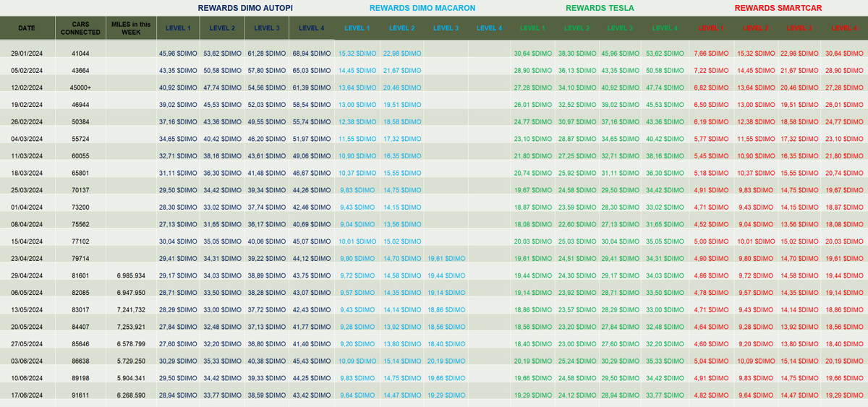The image size is (868, 407).
Task: Click MACARON Level 1 cell "15,32 $DIMO" on 29/01/2024
Action: [x=357, y=54]
